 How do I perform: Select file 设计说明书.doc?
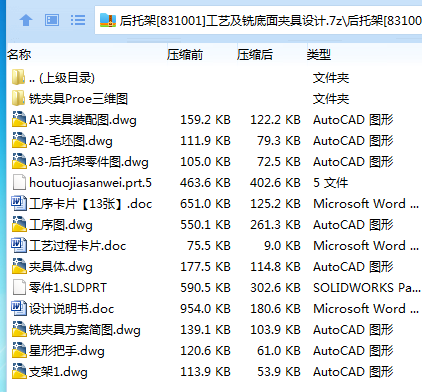tap(71, 309)
